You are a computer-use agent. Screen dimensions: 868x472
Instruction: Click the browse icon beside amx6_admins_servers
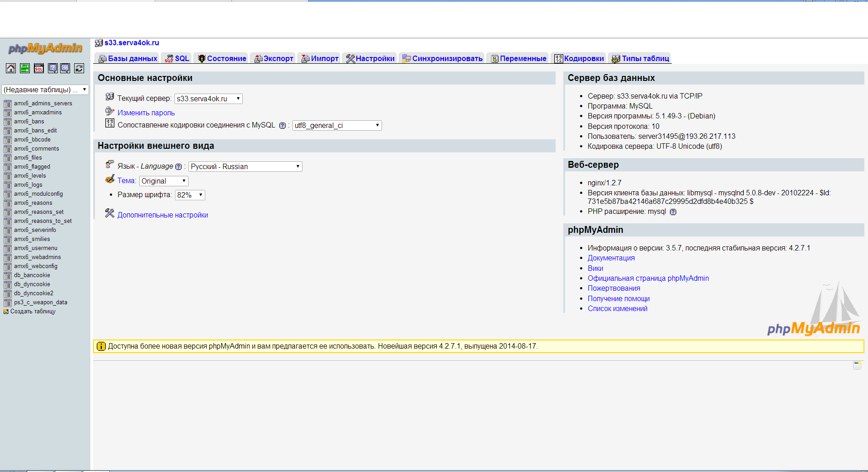(8, 104)
